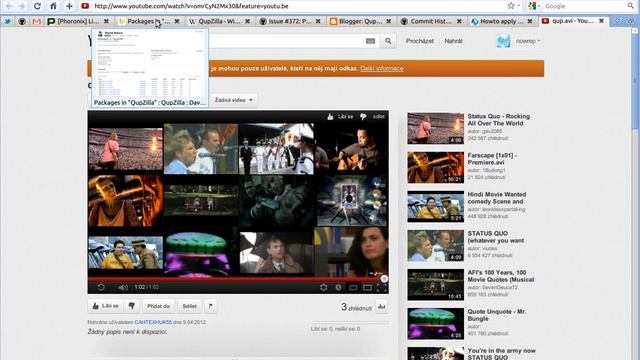Show video statistics with the chart icon
The height and width of the screenshot is (360, 640).
pos(382,306)
